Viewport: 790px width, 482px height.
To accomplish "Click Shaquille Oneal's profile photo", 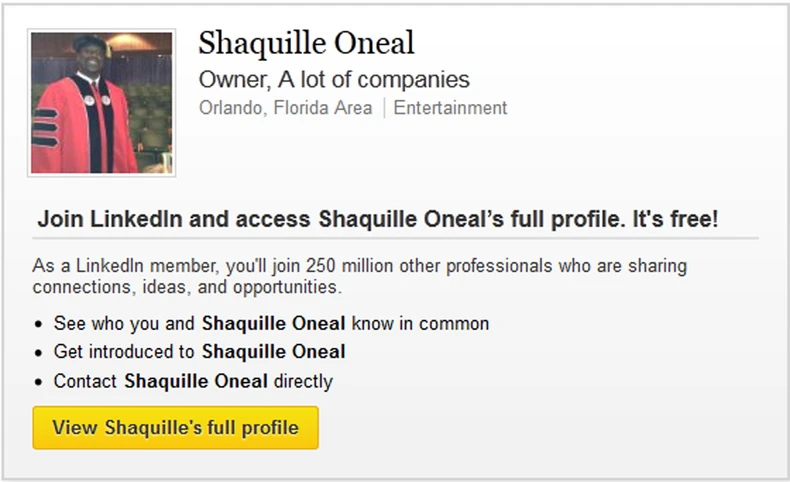I will click(x=102, y=103).
